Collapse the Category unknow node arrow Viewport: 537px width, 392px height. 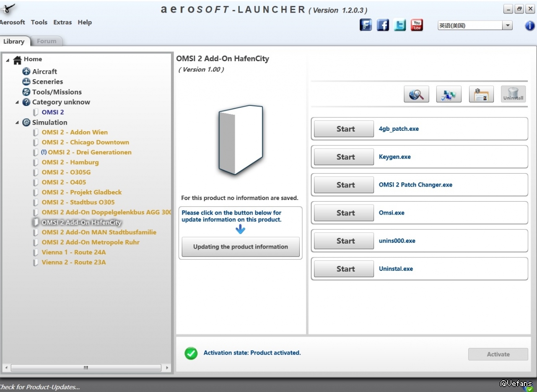(17, 102)
